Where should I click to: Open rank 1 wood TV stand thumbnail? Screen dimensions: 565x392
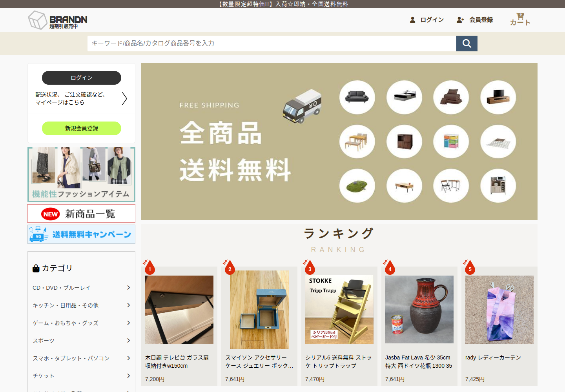click(x=179, y=310)
